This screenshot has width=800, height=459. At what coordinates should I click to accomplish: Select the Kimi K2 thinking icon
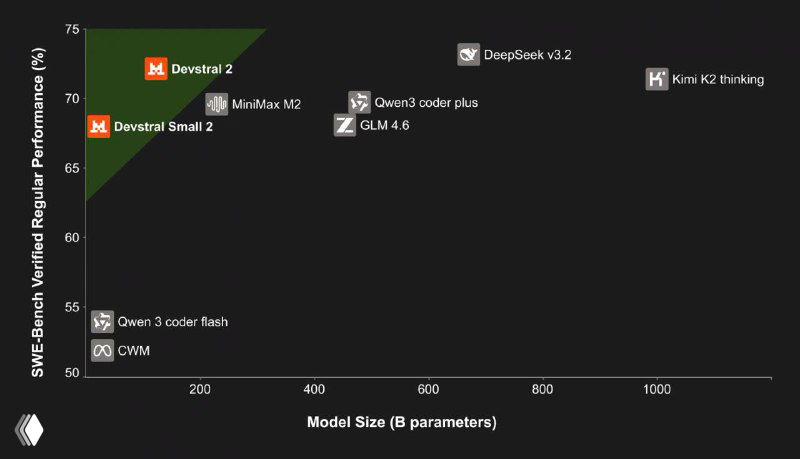click(656, 79)
